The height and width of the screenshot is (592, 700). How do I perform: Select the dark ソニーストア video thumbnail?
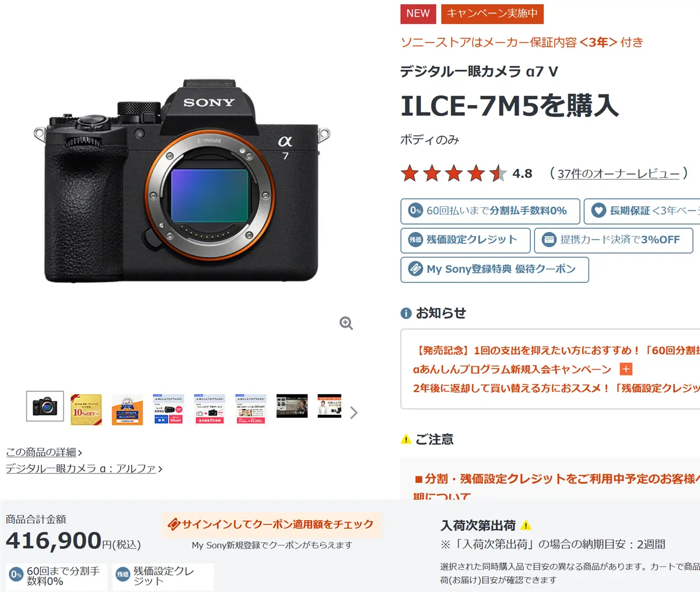(292, 406)
